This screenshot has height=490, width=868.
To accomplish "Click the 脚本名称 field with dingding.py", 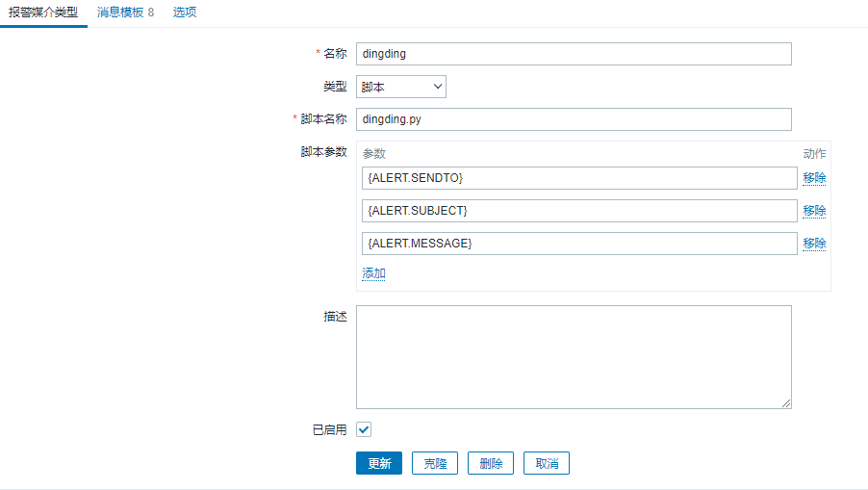I will (x=574, y=119).
